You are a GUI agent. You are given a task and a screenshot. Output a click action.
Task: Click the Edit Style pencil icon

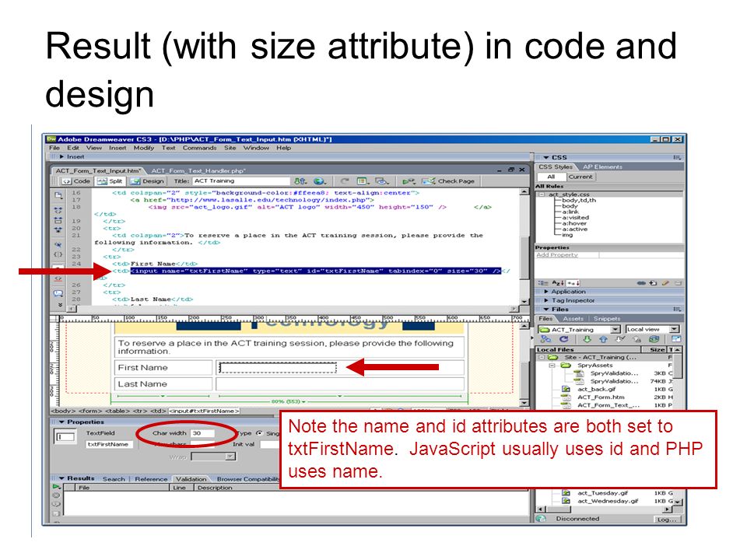tap(665, 283)
